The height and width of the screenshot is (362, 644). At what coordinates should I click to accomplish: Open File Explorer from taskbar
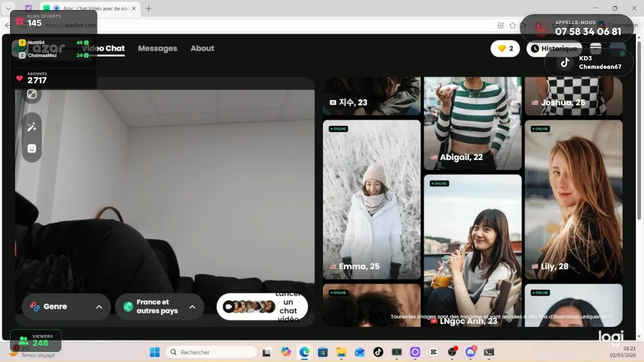[x=341, y=352]
